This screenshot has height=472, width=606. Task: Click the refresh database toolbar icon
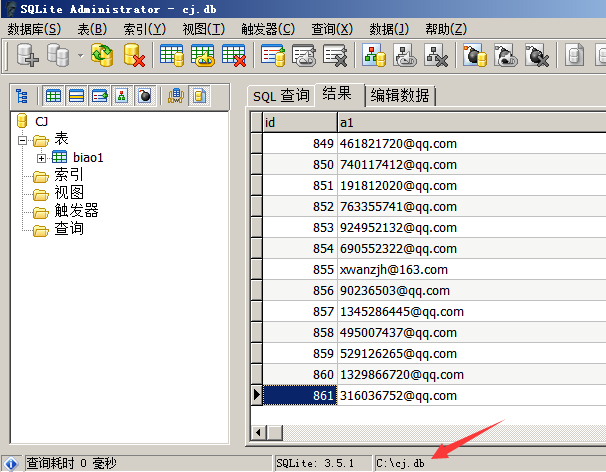point(102,56)
